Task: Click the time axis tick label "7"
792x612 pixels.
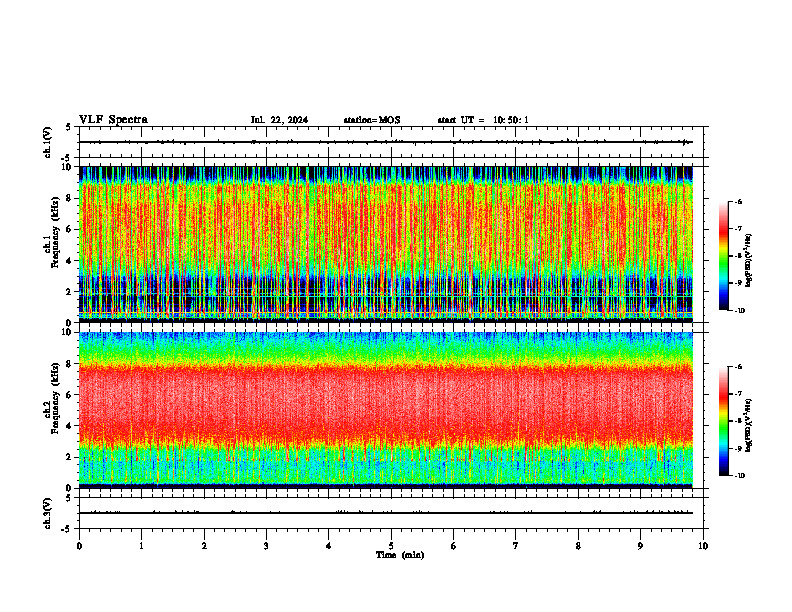Action: [x=516, y=546]
